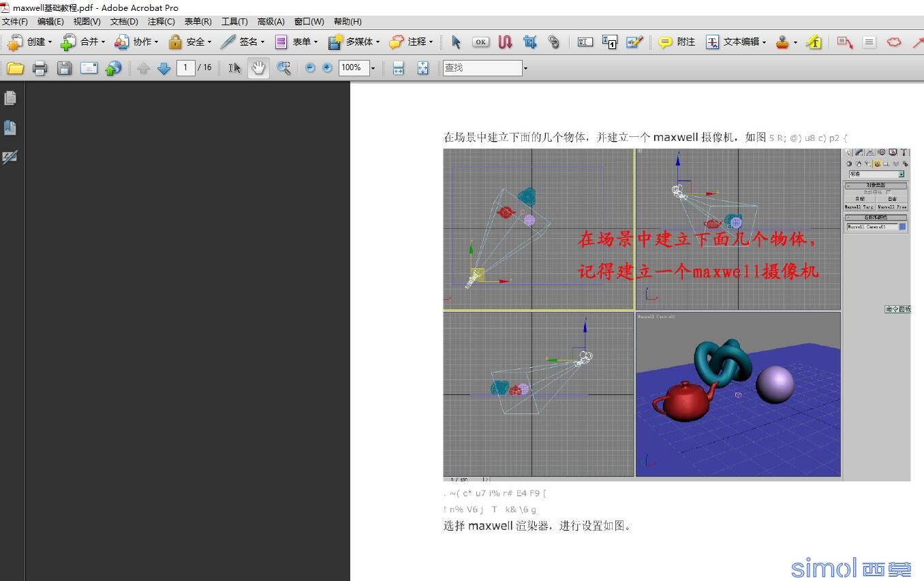924x581 pixels.
Task: Click the text box with number 1 icon
Action: point(609,42)
